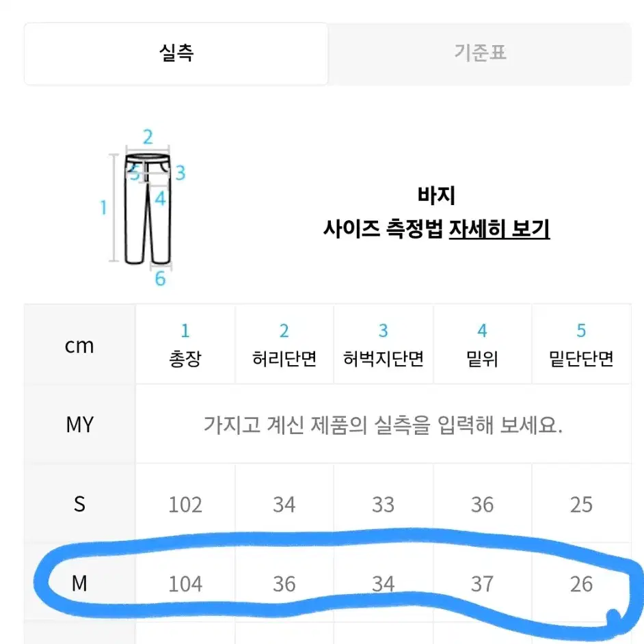This screenshot has height=644, width=644.
Task: Open the 기준표 tab
Action: [x=480, y=54]
